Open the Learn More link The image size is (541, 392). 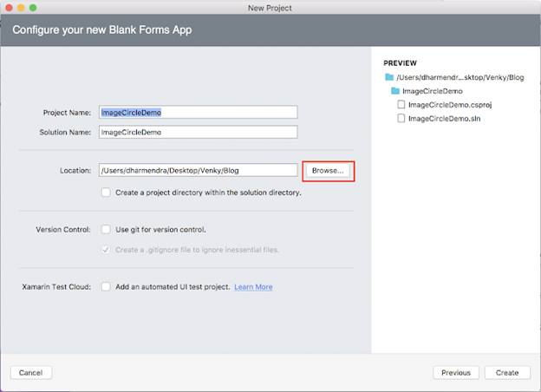pos(253,287)
